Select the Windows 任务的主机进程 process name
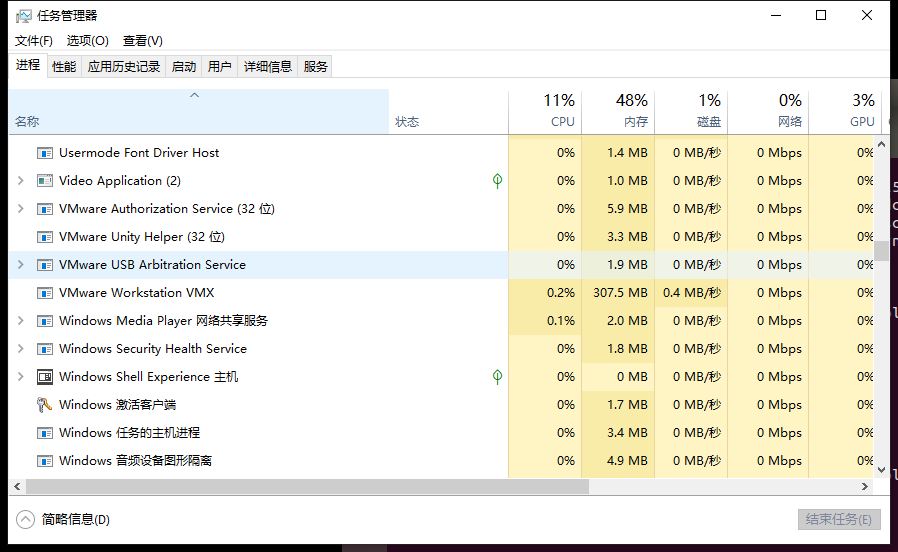898x552 pixels. [x=129, y=433]
